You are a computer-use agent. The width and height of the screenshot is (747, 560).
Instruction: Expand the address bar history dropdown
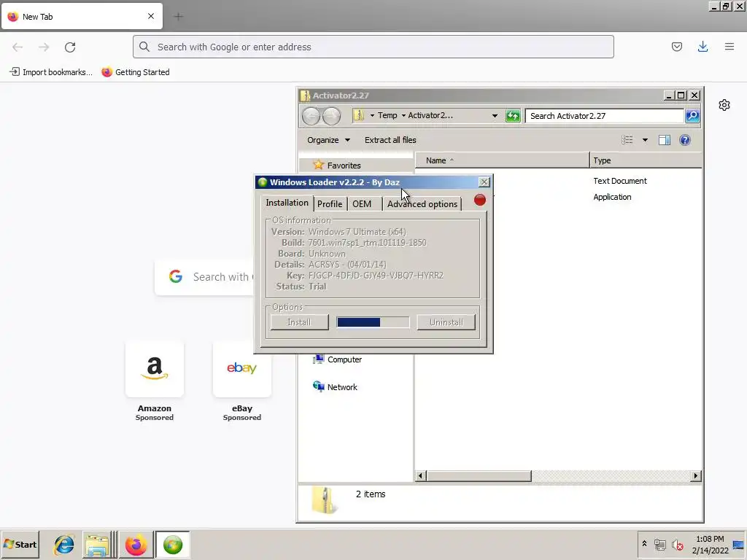495,116
